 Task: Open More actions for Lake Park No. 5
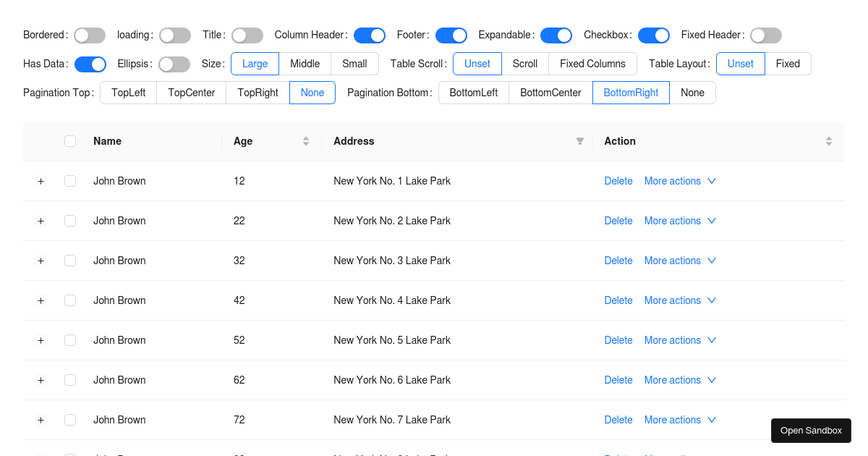[x=680, y=340]
